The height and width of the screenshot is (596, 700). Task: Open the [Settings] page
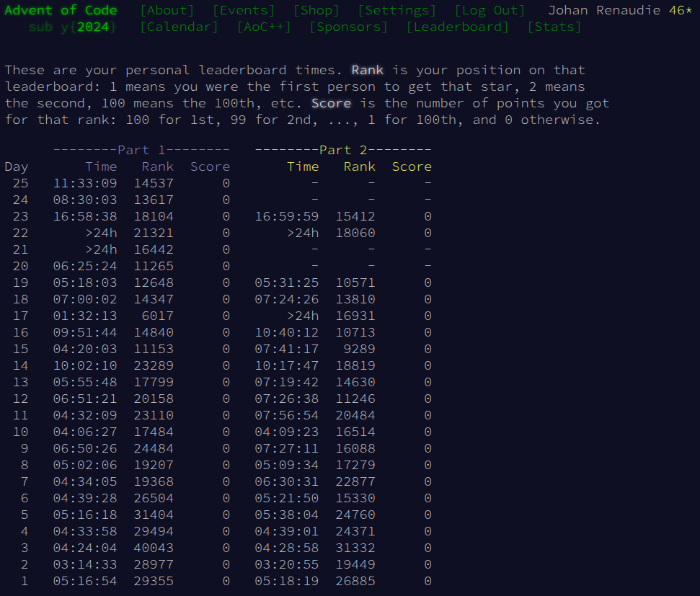(x=397, y=10)
